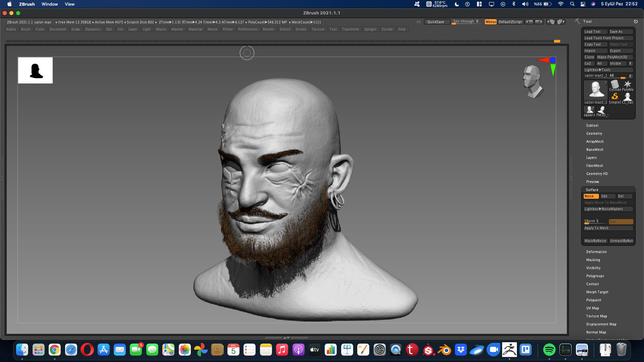
Task: Toggle Surface Noise on or off
Action: [x=591, y=196]
